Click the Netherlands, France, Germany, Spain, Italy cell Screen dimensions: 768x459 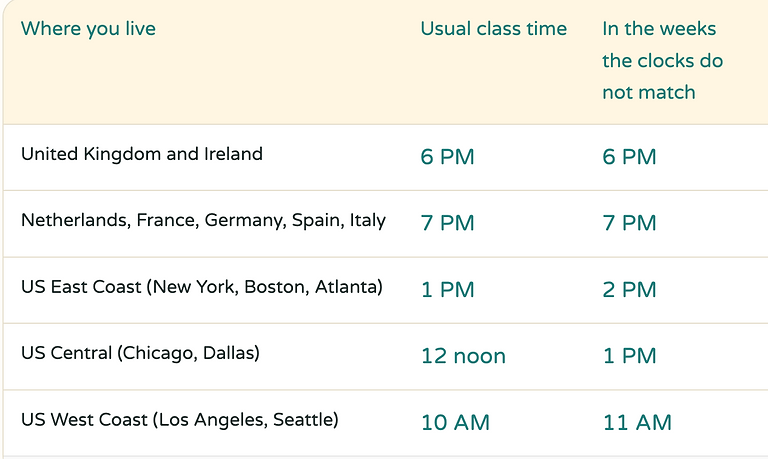click(203, 220)
